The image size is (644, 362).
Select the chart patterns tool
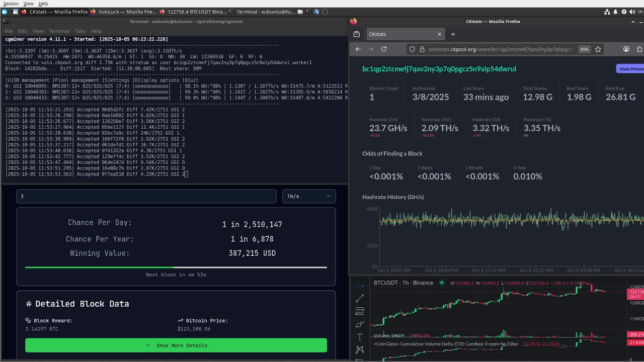coord(360,349)
